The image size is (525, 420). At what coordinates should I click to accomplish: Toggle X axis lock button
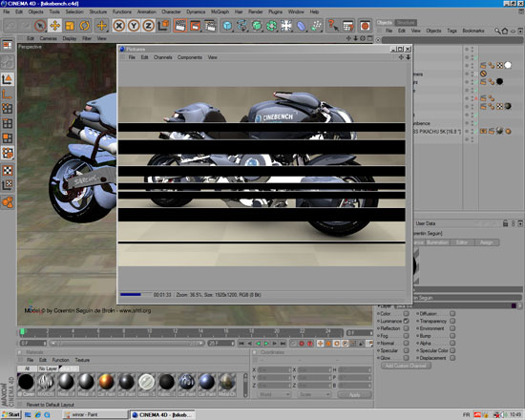(x=119, y=26)
